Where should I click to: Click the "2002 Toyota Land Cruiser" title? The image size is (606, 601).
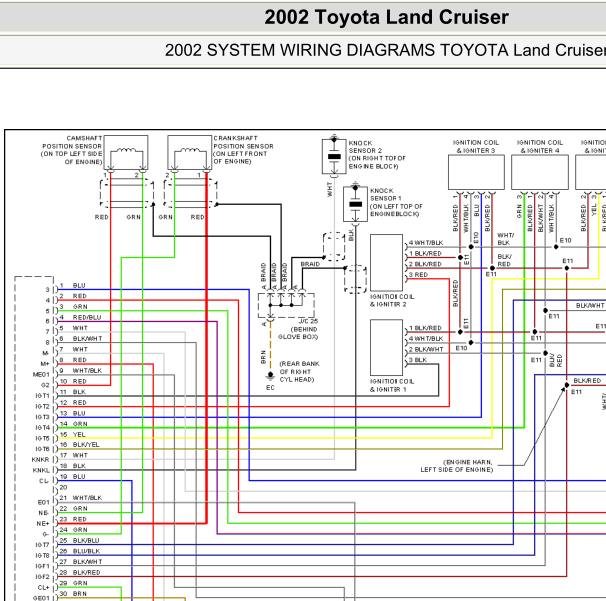[386, 17]
